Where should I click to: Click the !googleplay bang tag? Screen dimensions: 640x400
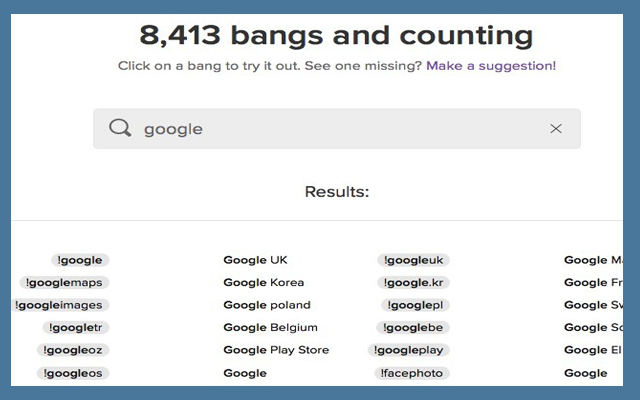(x=409, y=350)
